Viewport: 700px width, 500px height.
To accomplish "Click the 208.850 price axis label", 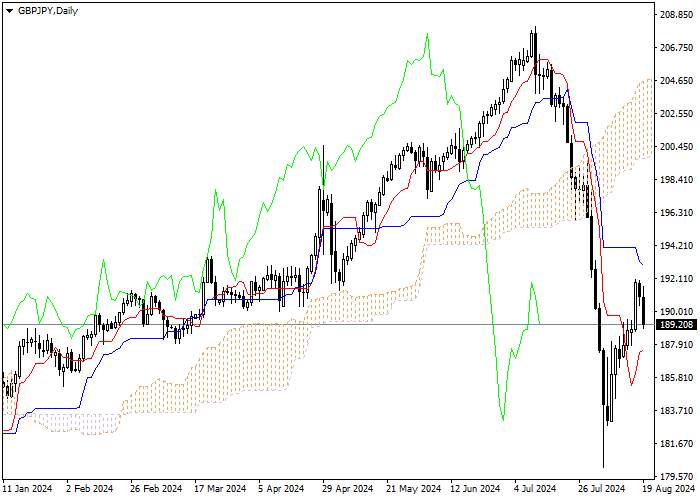I will pyautogui.click(x=677, y=15).
